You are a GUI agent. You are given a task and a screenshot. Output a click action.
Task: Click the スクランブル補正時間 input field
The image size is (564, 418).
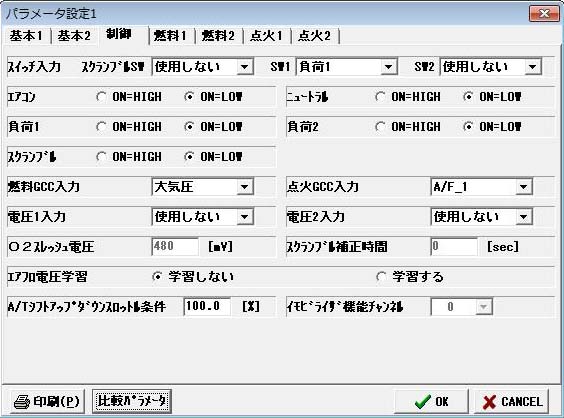pos(454,247)
